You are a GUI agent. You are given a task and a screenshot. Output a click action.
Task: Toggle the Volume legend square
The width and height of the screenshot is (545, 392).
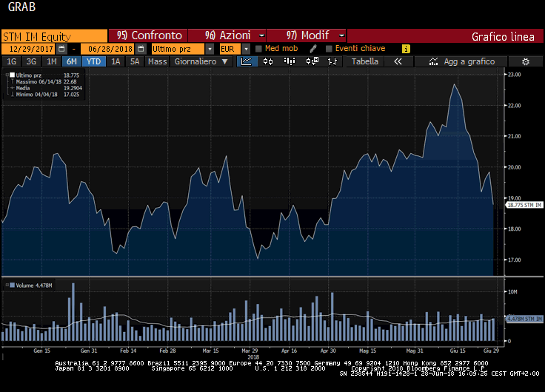[12, 285]
